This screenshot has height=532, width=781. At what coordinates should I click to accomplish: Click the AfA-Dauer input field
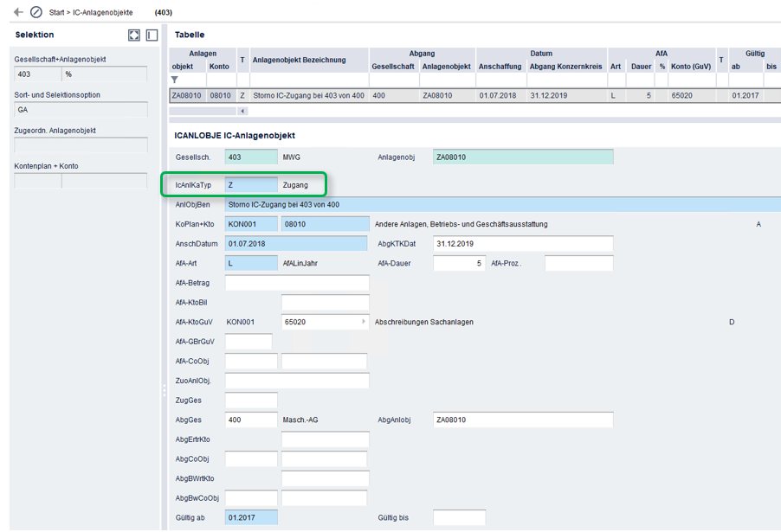pyautogui.click(x=459, y=263)
